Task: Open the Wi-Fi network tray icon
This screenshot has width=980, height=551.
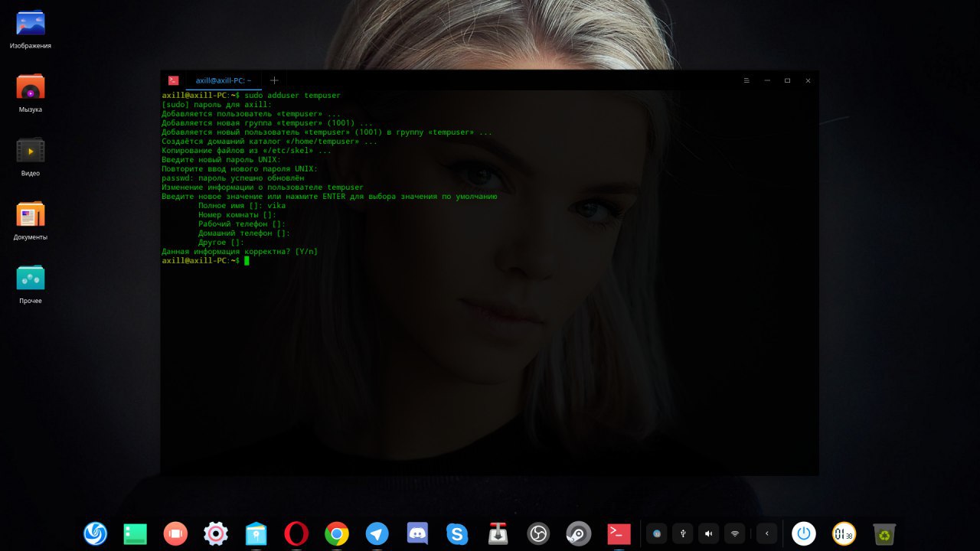Action: (735, 533)
